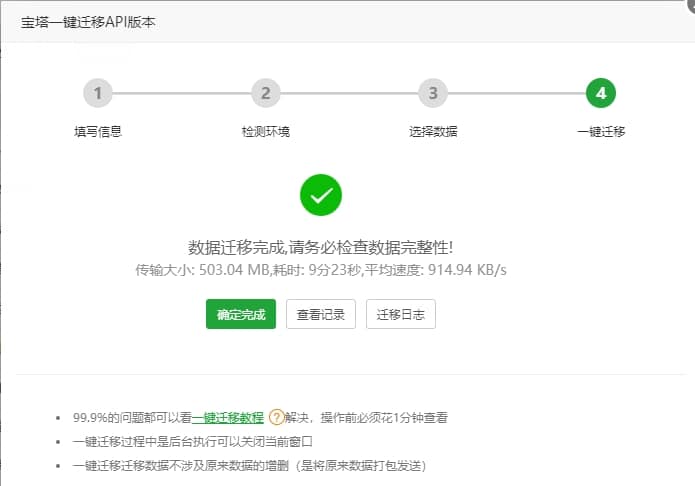Screen dimensions: 695x486
Task: Click the green success checkmark icon
Action: pos(321,195)
